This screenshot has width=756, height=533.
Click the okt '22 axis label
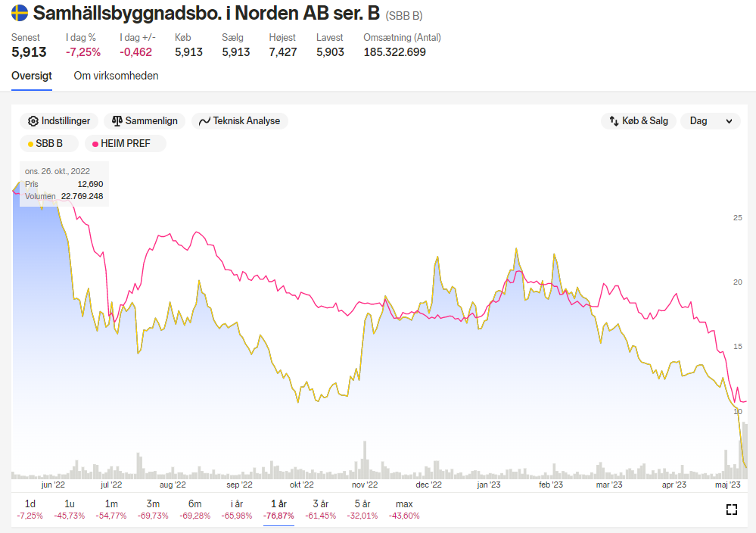(x=302, y=485)
